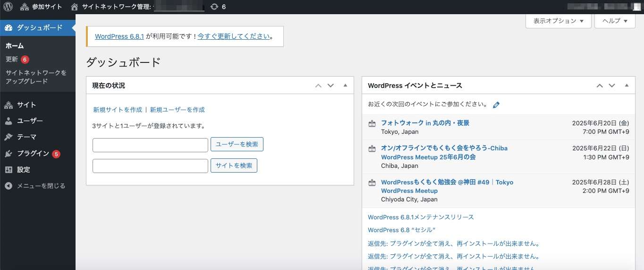Open the WordPress logo menu
This screenshot has width=644, height=270.
[x=8, y=7]
